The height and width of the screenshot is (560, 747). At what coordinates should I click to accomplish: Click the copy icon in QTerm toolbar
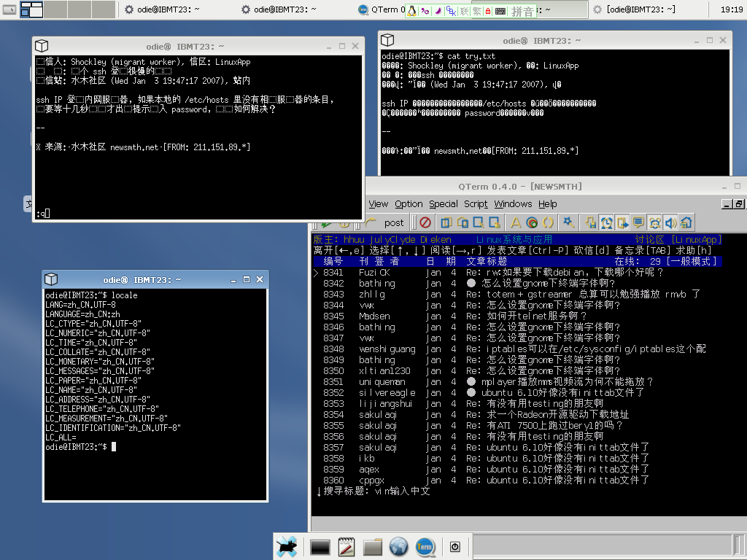[x=446, y=222]
